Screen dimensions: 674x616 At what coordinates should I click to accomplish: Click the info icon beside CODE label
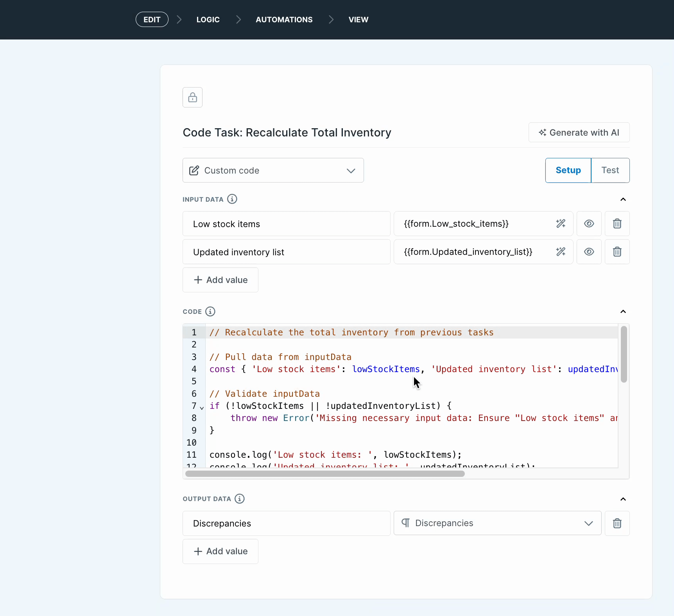210,312
